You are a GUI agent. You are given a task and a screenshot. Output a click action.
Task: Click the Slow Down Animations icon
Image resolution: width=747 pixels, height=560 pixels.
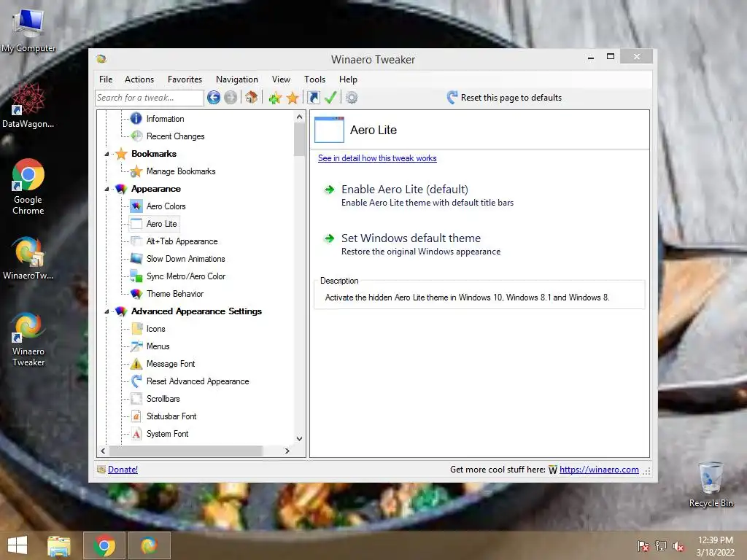pos(136,259)
